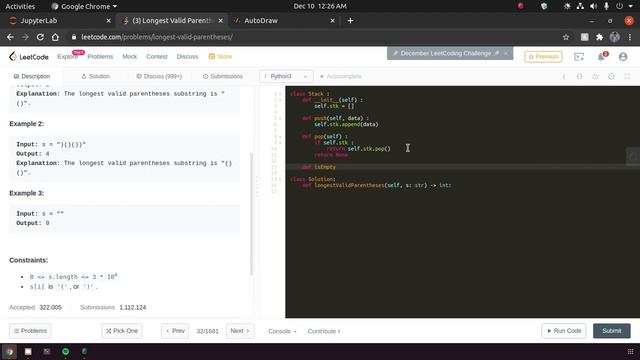
Task: Enter fullscreen editor mode
Action: (627, 76)
